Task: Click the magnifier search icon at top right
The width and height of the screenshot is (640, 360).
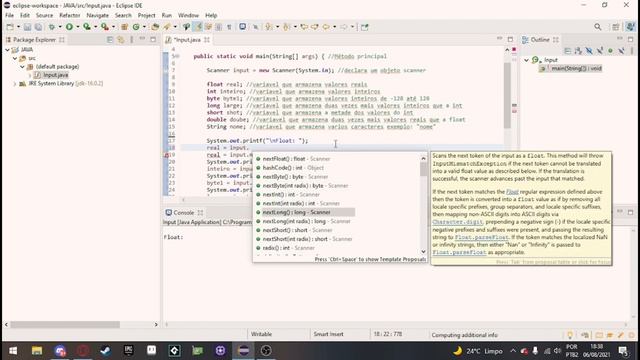Action: click(x=598, y=27)
